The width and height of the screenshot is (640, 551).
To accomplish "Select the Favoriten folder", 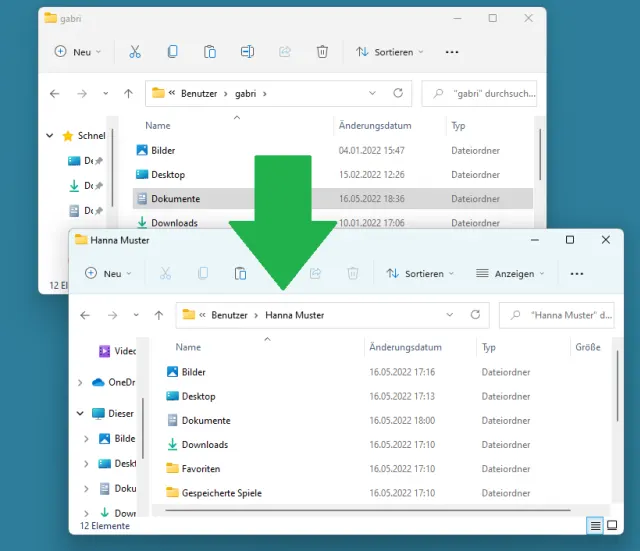I will pos(200,468).
